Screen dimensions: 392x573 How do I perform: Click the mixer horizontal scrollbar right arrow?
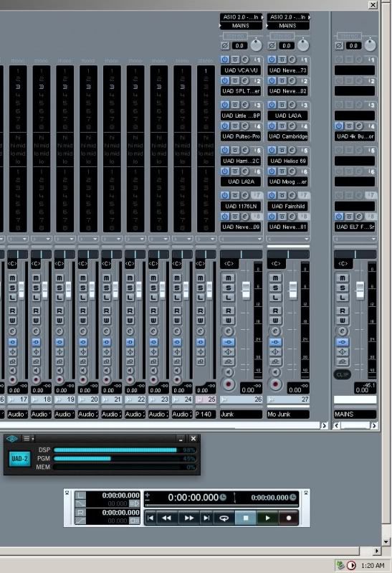click(x=324, y=426)
